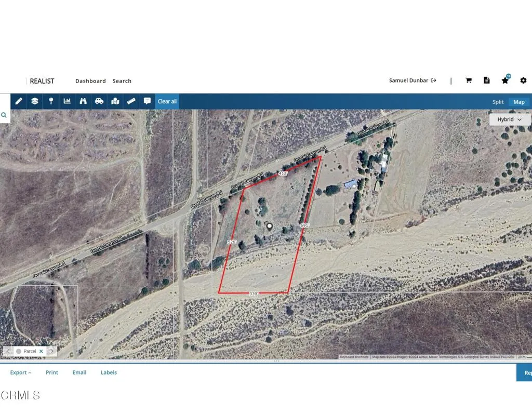Open the bar chart statistics tool

tap(67, 101)
